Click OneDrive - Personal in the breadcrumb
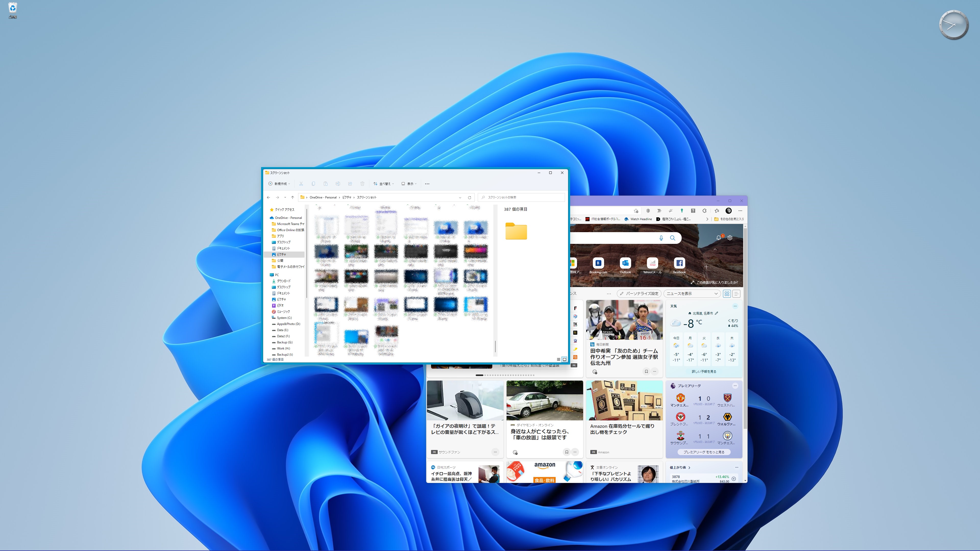Screen dimensions: 980x551 (323, 197)
